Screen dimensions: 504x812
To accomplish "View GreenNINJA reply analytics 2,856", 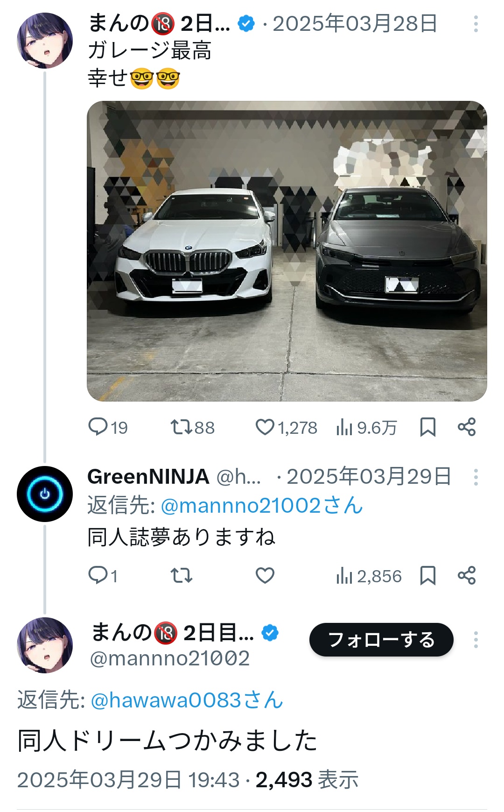I will (369, 576).
